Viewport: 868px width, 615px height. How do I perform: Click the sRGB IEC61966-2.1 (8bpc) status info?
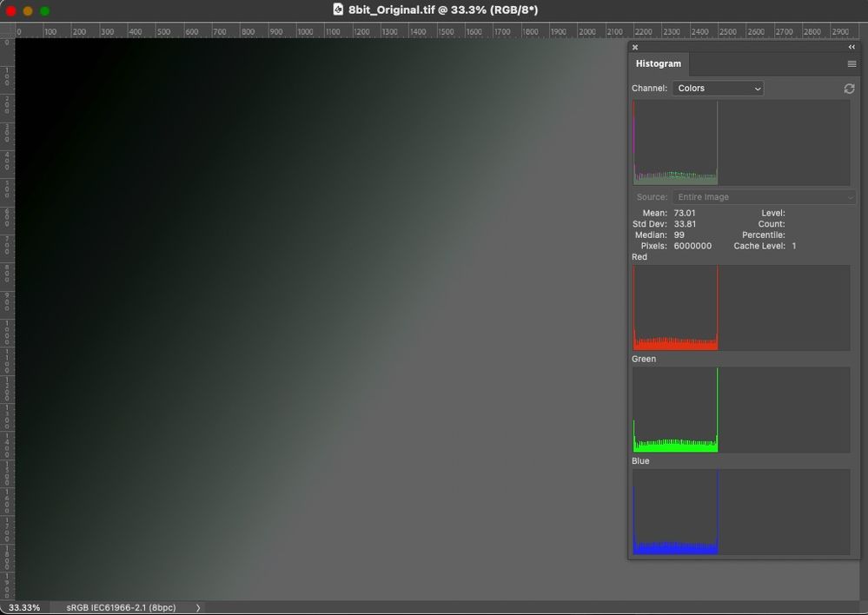coord(122,607)
